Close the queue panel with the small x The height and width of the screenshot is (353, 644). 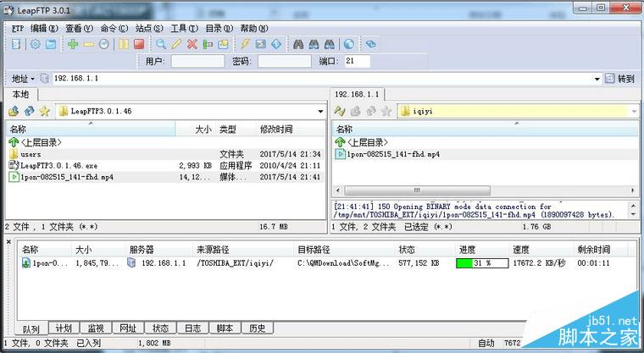(8, 242)
